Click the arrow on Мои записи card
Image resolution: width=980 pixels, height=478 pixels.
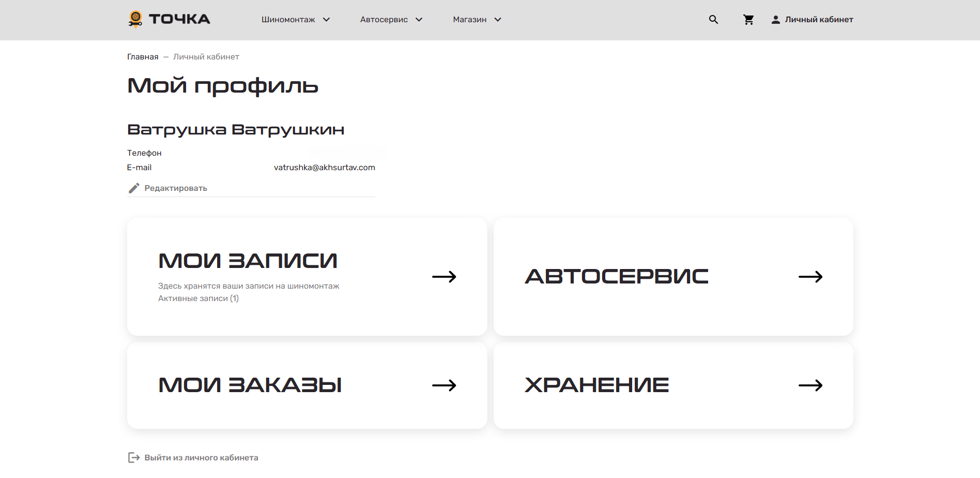pyautogui.click(x=444, y=277)
